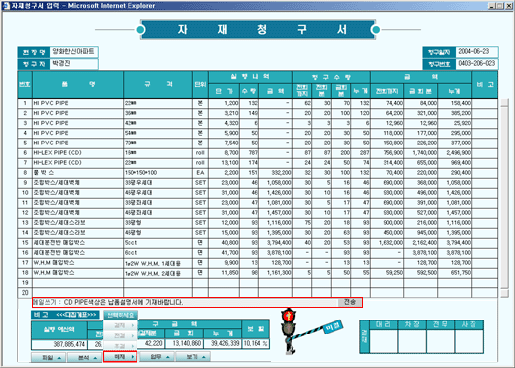The height and width of the screenshot is (368, 515).
Task: Select the unit price 3,210 cell
Action: (x=224, y=113)
